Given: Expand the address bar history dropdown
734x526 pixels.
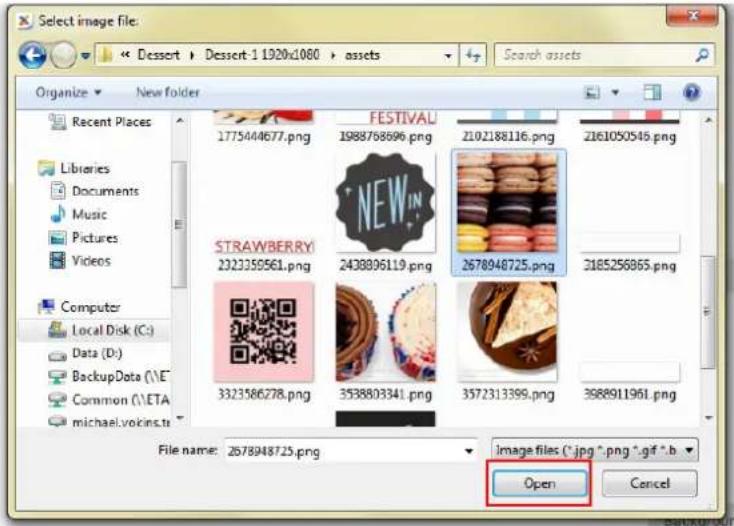Looking at the screenshot, I should coord(448,56).
